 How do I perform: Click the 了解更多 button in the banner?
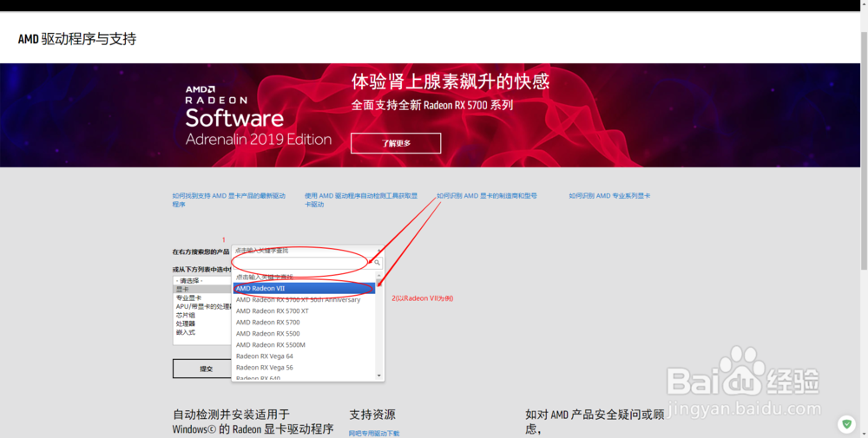396,143
